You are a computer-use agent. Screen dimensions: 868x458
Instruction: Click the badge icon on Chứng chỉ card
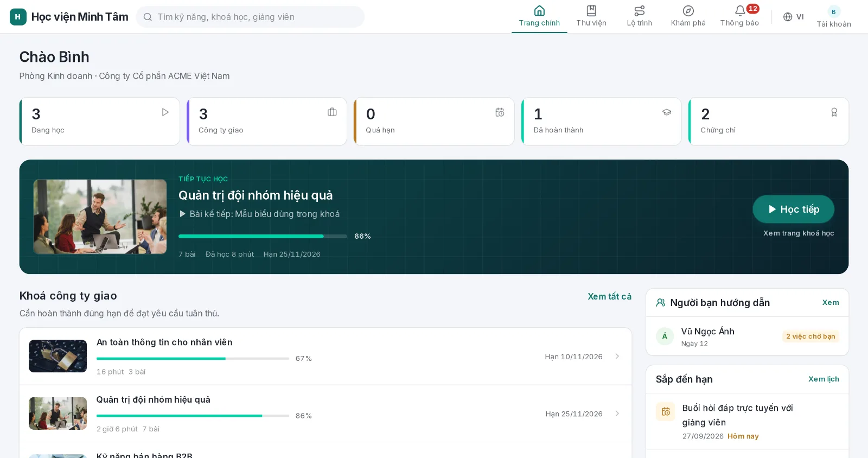tap(834, 112)
